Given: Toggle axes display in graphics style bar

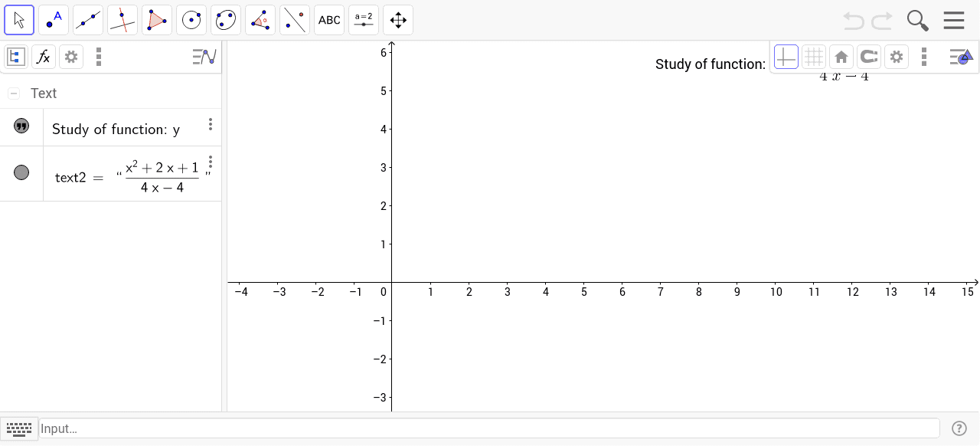Looking at the screenshot, I should tap(786, 57).
